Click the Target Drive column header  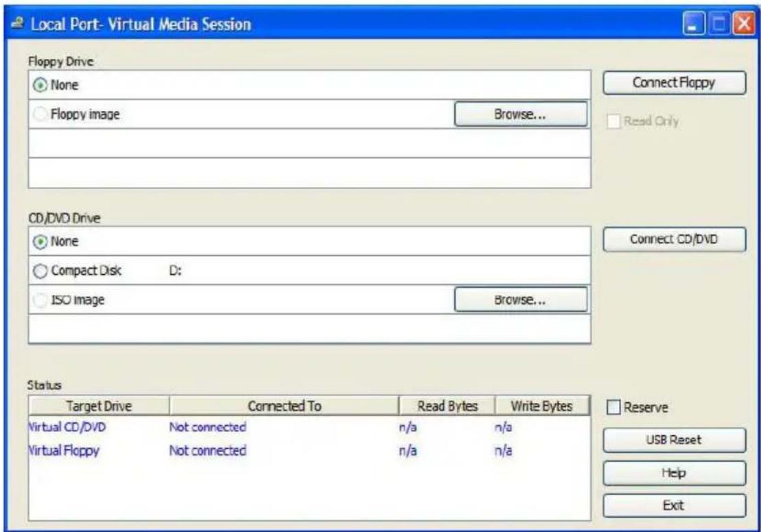[99, 406]
